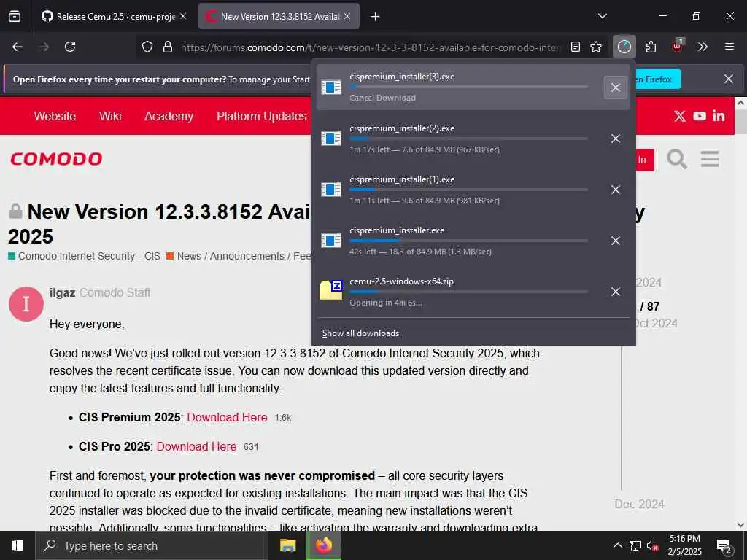Visit Comodo's X (Twitter) page
This screenshot has width=747, height=560.
680,116
